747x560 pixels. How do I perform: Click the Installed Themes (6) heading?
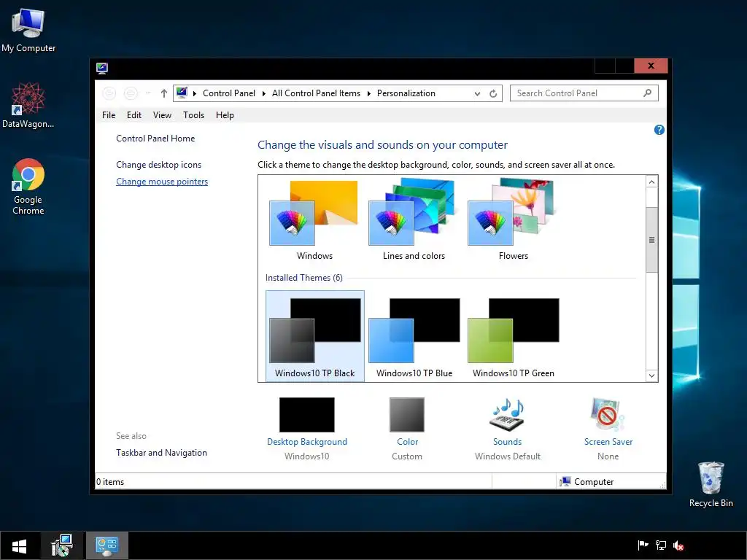(304, 278)
